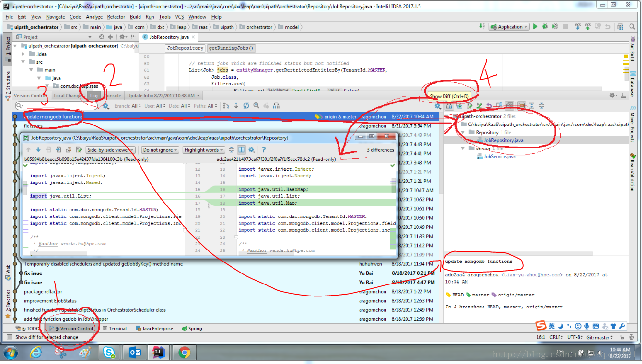642x364 pixels.
Task: Click the Windows Start button
Action: 11,353
